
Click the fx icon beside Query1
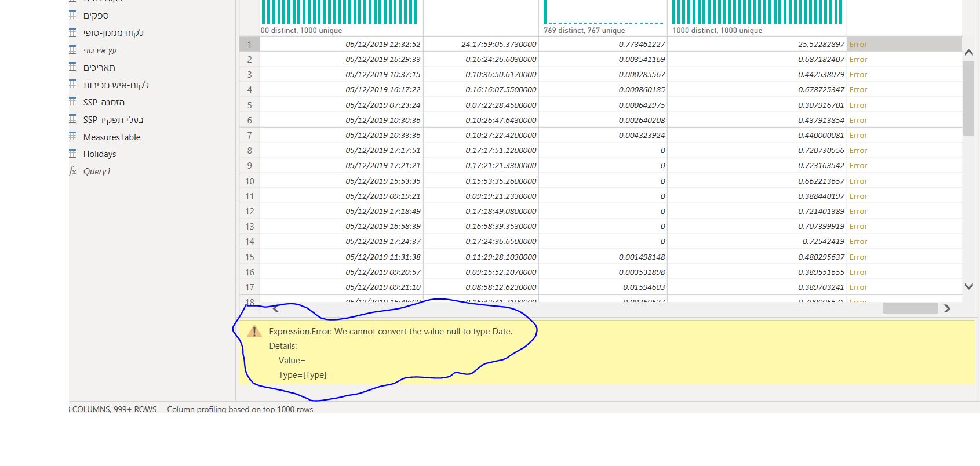point(72,171)
